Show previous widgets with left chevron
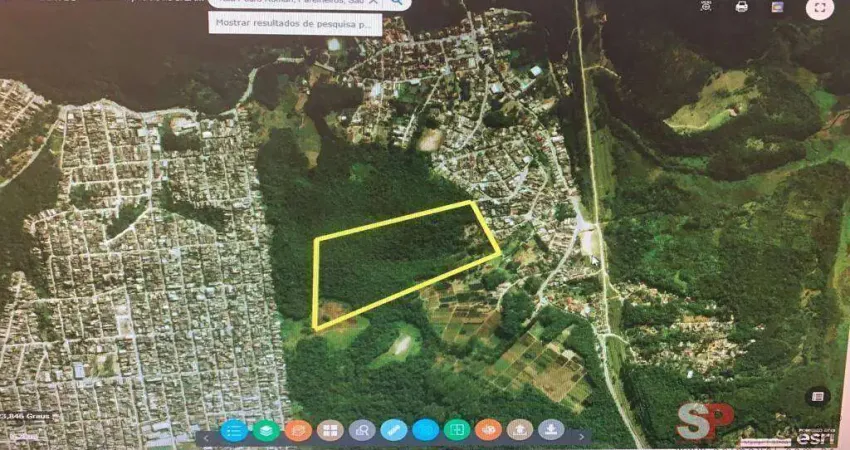Viewport: 850px width, 450px height. coord(206,438)
